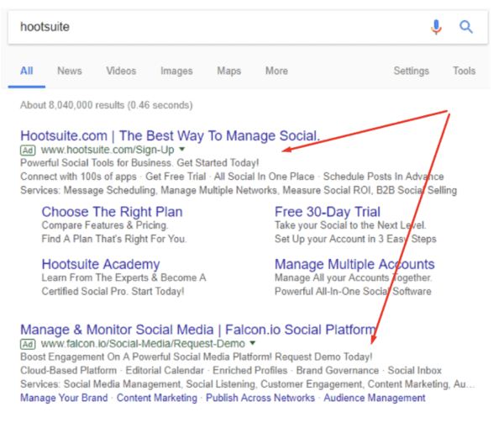Expand the dropdown arrow next to falcon.io/Social-Media/Request-Demo

tap(253, 343)
